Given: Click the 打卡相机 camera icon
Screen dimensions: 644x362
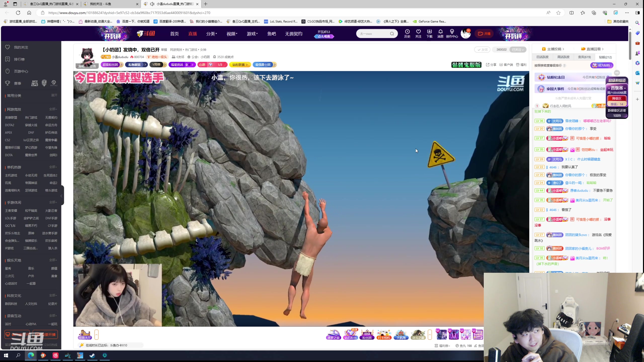Looking at the screenshot, I should click(x=384, y=335).
